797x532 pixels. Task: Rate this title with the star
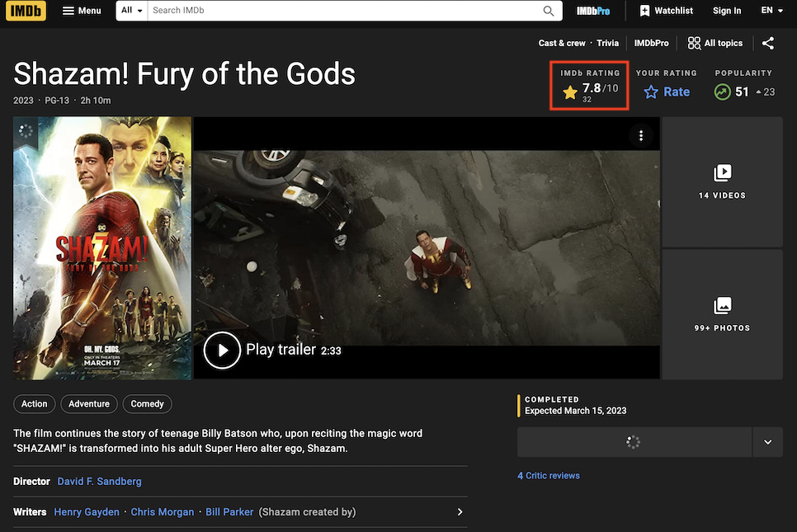pyautogui.click(x=667, y=92)
